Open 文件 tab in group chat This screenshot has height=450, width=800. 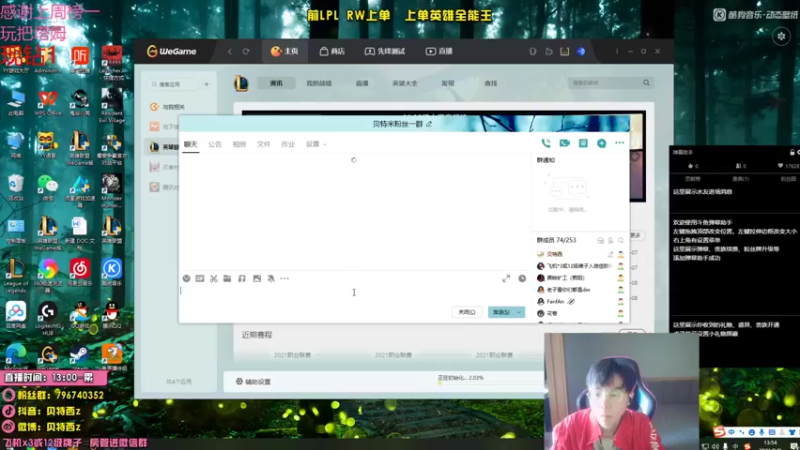pyautogui.click(x=263, y=144)
